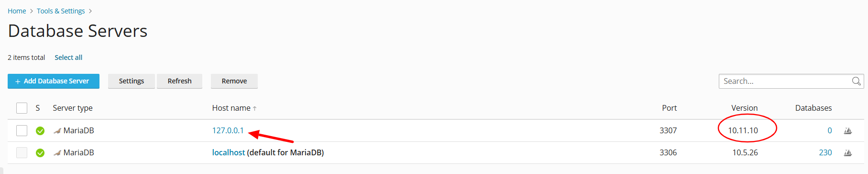
Task: Open Tools & Settings breadcrumb
Action: click(x=61, y=11)
